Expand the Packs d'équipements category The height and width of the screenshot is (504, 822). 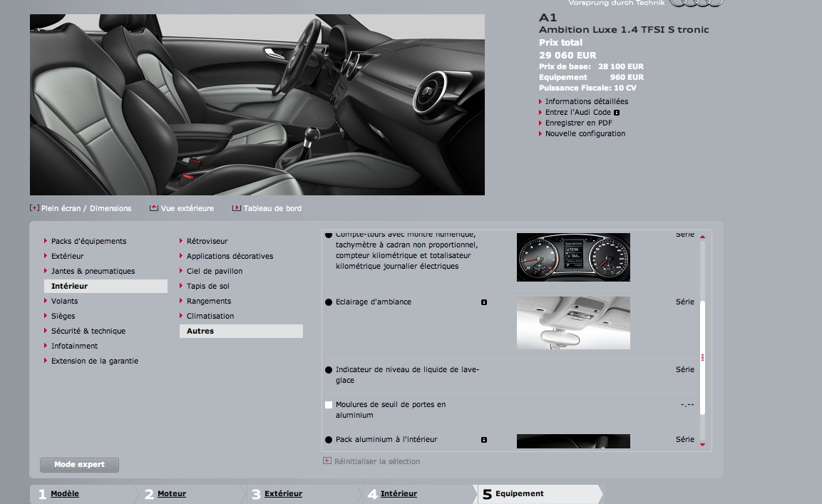88,241
